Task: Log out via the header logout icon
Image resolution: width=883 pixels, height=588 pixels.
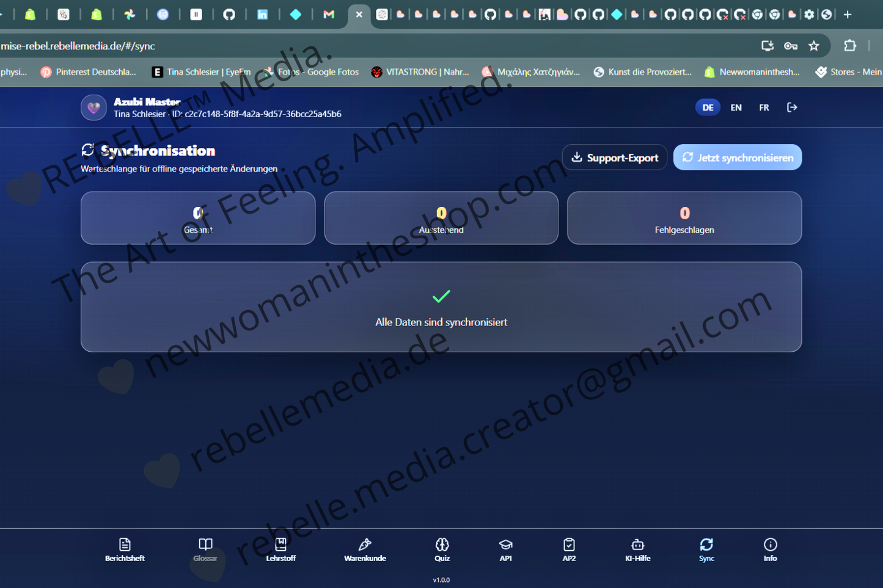Action: (792, 107)
